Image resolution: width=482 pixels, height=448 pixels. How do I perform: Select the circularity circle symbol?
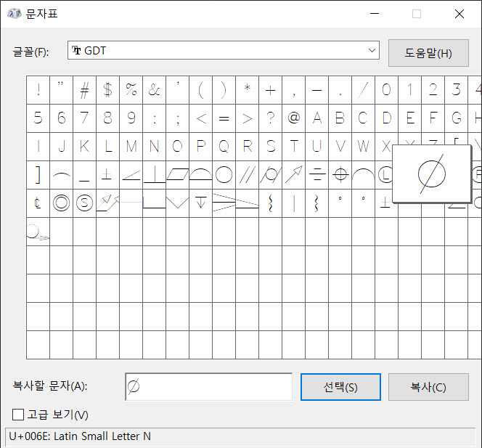click(224, 175)
